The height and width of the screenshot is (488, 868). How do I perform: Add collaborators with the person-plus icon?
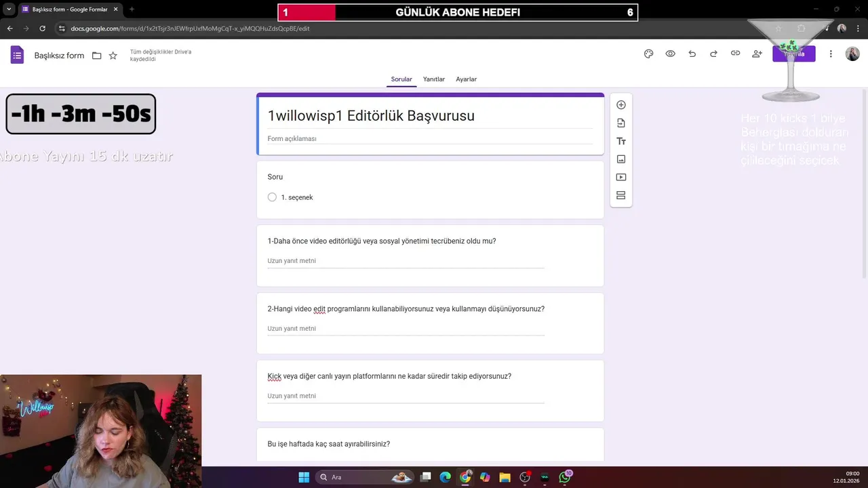click(757, 54)
